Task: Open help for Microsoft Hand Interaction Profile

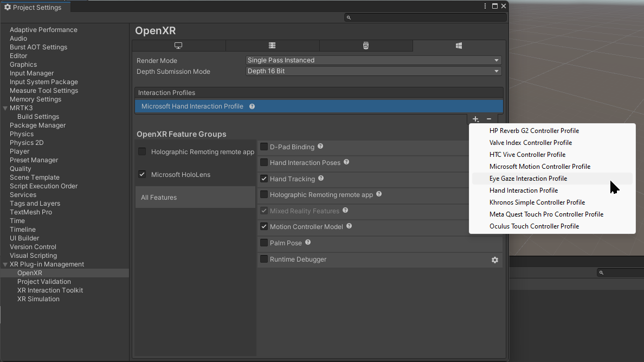Action: click(x=252, y=106)
